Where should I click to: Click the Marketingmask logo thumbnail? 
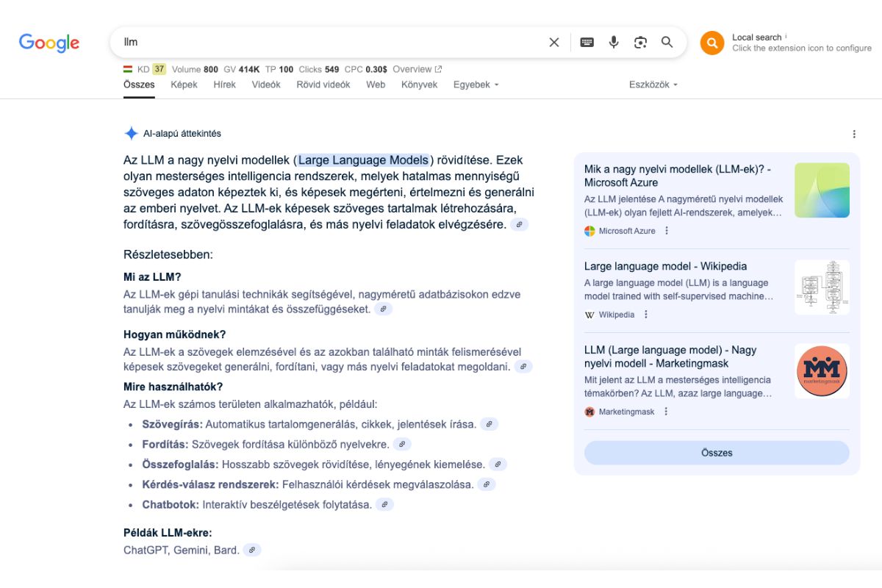(x=822, y=371)
